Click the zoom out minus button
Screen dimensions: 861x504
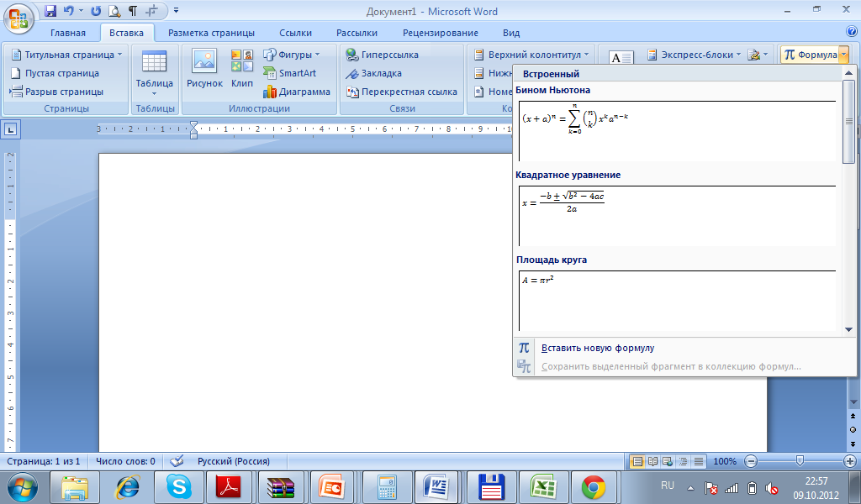click(x=751, y=461)
